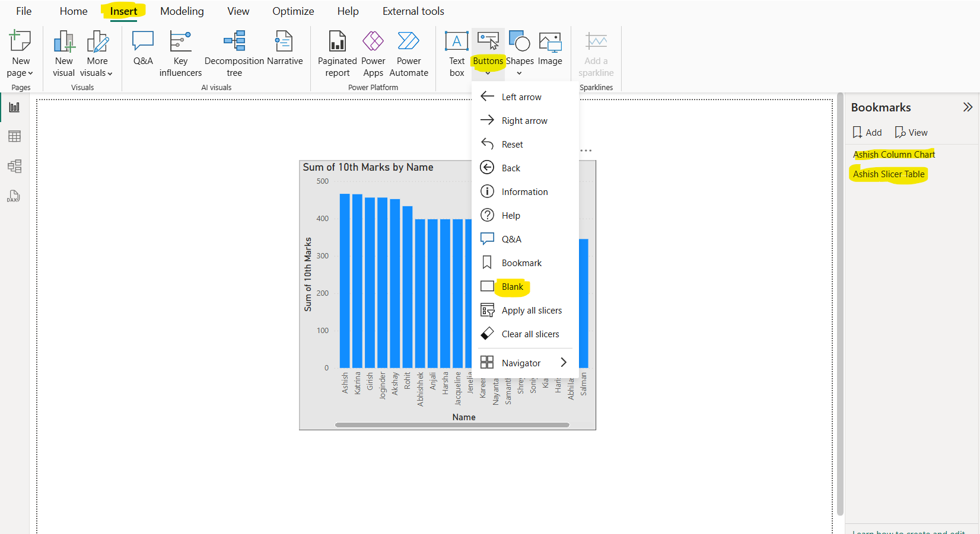This screenshot has width=980, height=534.
Task: Insert a Decomposition tree visual
Action: [234, 54]
